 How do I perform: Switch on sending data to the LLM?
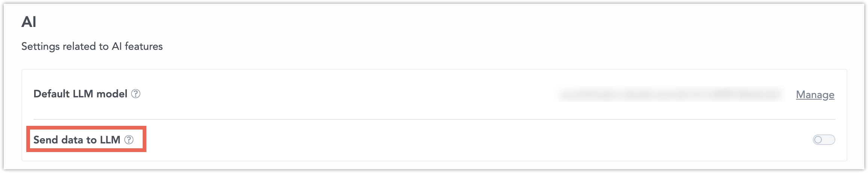point(824,140)
